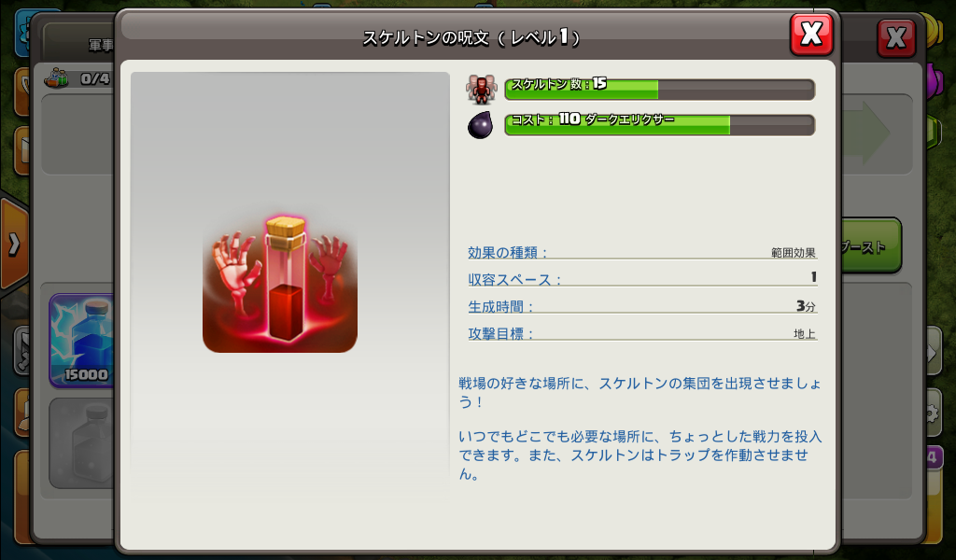The width and height of the screenshot is (956, 560).
Task: Click the 収容スペース row label
Action: pos(514,280)
